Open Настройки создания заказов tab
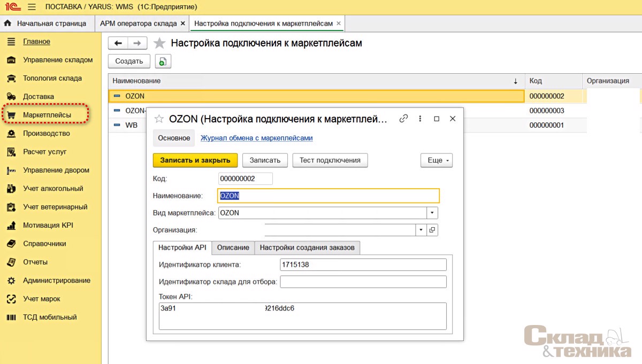The height and width of the screenshot is (364, 642). click(307, 247)
